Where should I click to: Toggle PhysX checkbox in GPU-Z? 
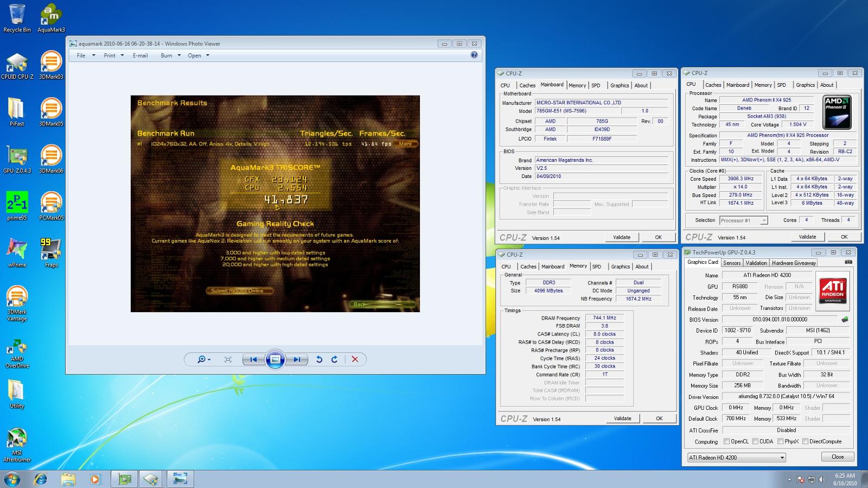780,441
